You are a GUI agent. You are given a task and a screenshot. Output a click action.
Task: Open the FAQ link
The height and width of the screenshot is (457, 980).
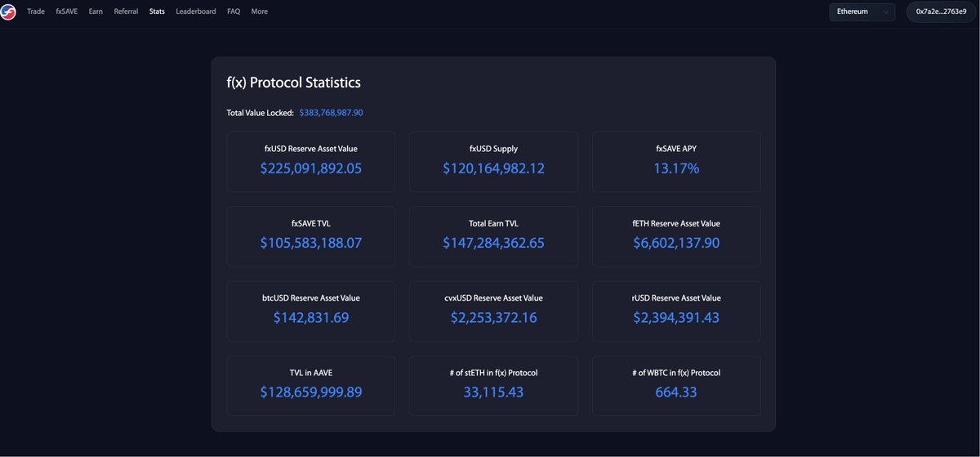(x=234, y=12)
